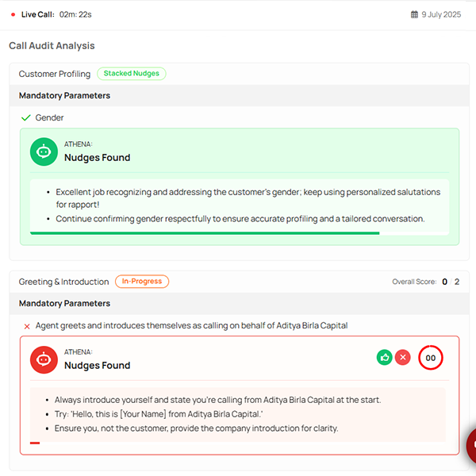
Task: Click the 'Always introduce yourself' nudge bullet
Action: click(217, 400)
